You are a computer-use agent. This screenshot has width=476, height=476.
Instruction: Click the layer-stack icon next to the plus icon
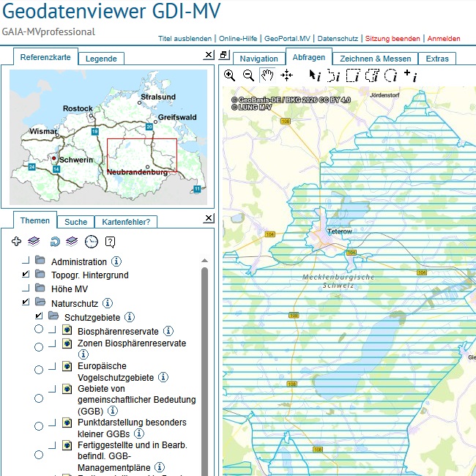coord(34,242)
